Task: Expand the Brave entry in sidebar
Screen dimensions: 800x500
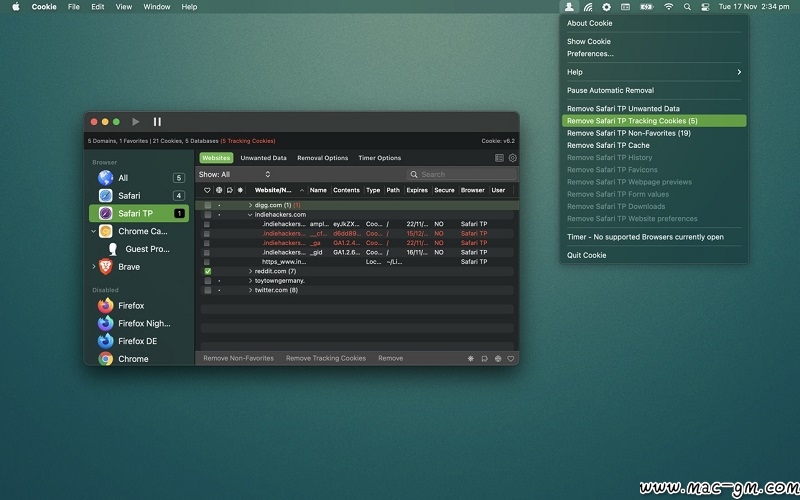Action: click(x=93, y=266)
